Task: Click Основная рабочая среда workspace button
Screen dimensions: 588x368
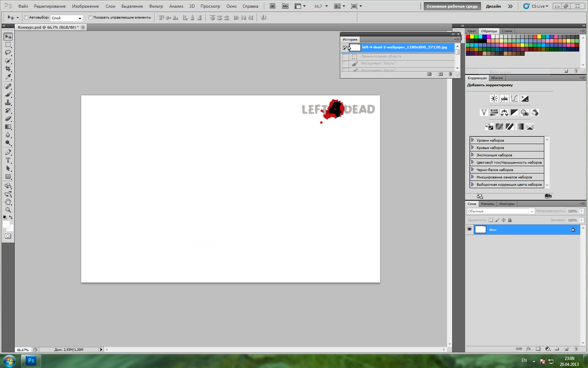Action: click(452, 6)
